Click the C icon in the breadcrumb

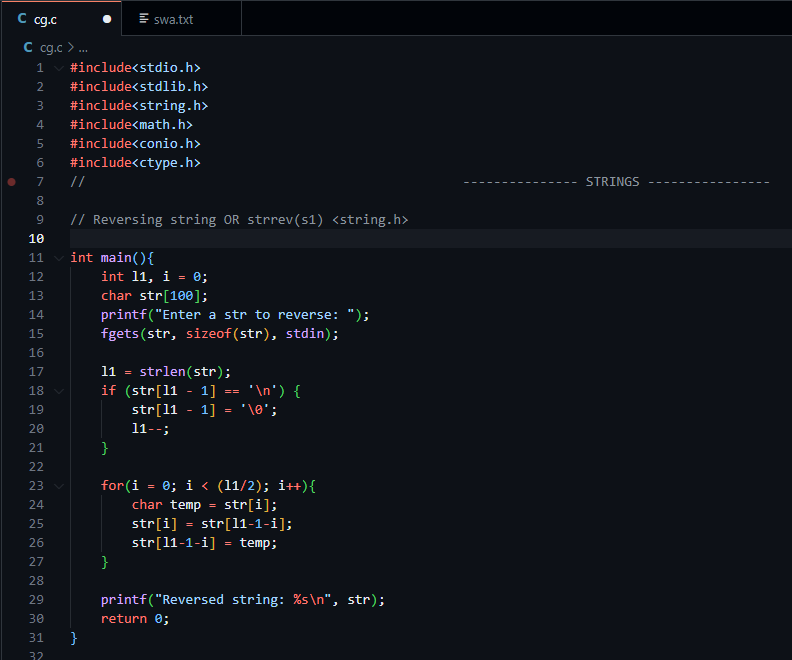(28, 47)
